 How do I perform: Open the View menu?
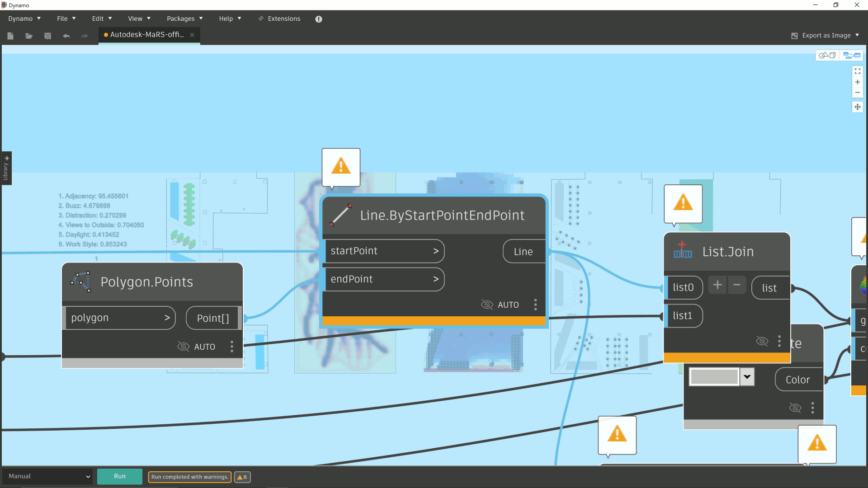(x=139, y=19)
